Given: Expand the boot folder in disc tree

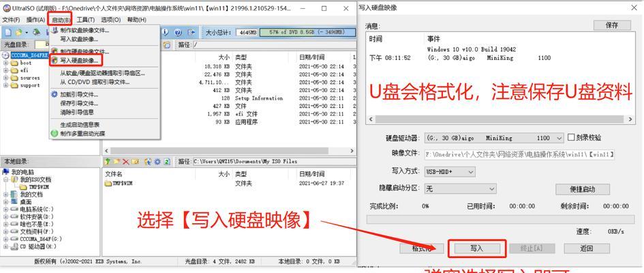Looking at the screenshot, I should pos(5,63).
